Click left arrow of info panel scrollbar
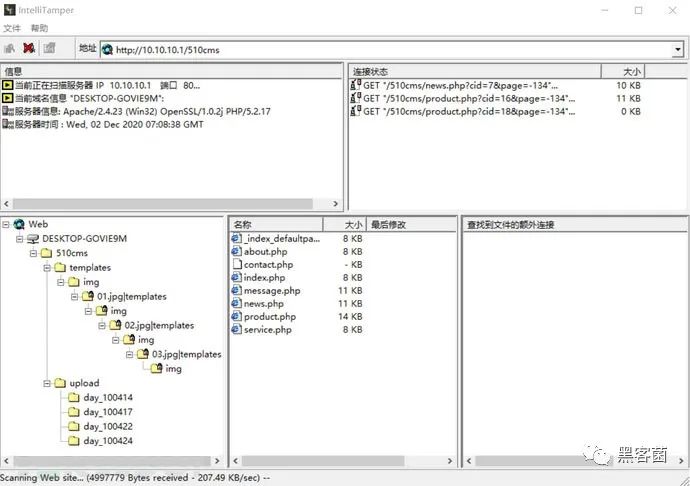Image resolution: width=690 pixels, height=486 pixels. pos(6,204)
